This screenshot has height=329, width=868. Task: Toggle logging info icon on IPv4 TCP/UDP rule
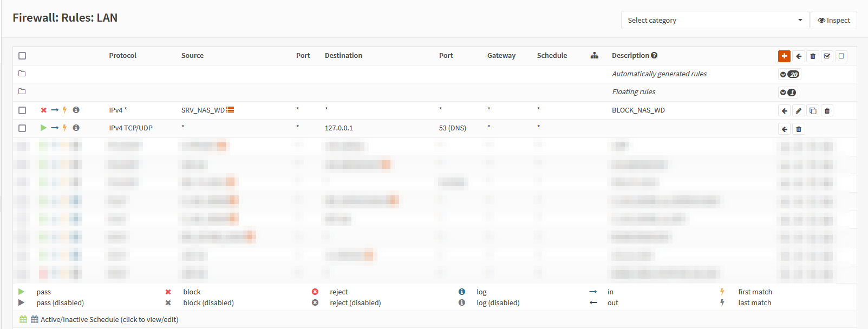pos(76,128)
